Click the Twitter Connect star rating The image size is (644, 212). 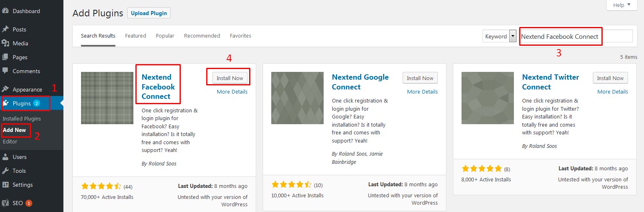[482, 169]
